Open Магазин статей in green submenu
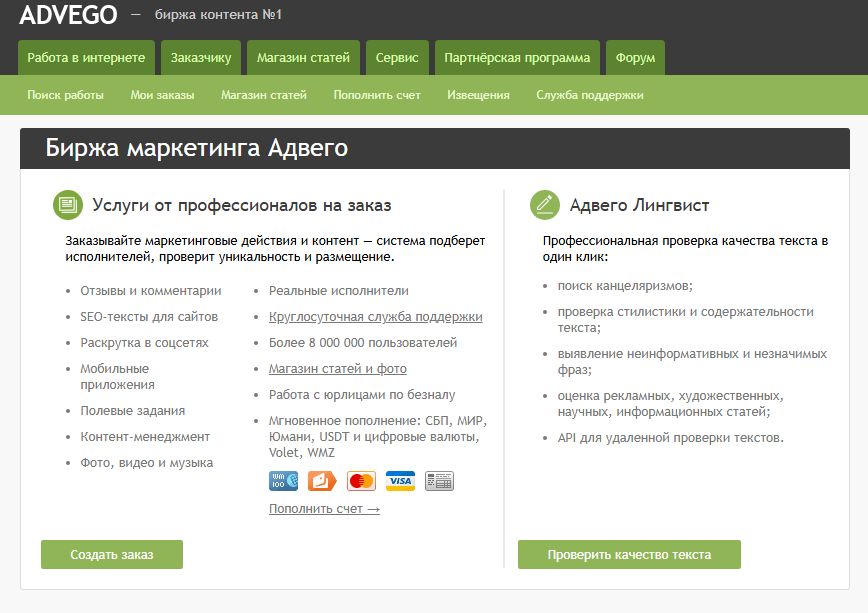Viewport: 868px width, 613px height. (x=264, y=95)
